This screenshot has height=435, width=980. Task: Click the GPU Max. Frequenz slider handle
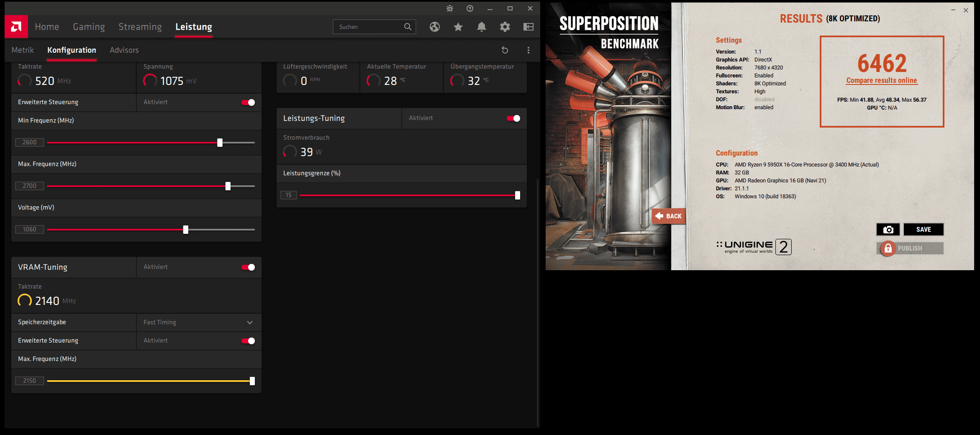[x=228, y=186]
